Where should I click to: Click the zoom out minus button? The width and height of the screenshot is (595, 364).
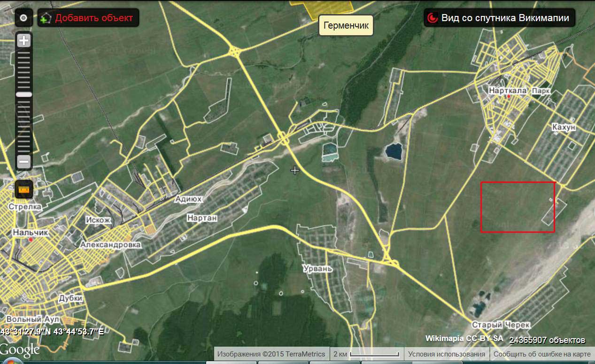[23, 162]
